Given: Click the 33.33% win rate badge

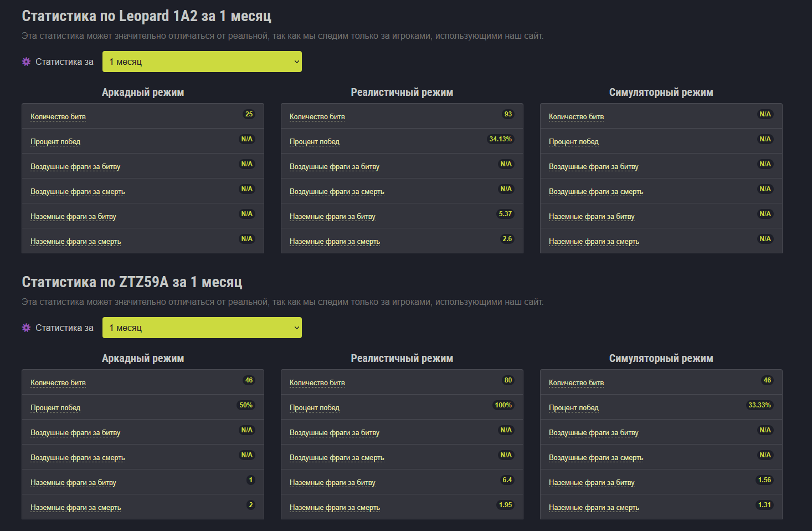Looking at the screenshot, I should coord(760,405).
